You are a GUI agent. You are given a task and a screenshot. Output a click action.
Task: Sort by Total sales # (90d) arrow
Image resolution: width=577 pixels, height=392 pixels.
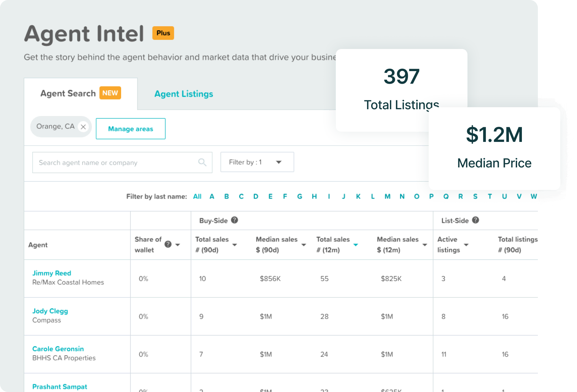coord(235,245)
